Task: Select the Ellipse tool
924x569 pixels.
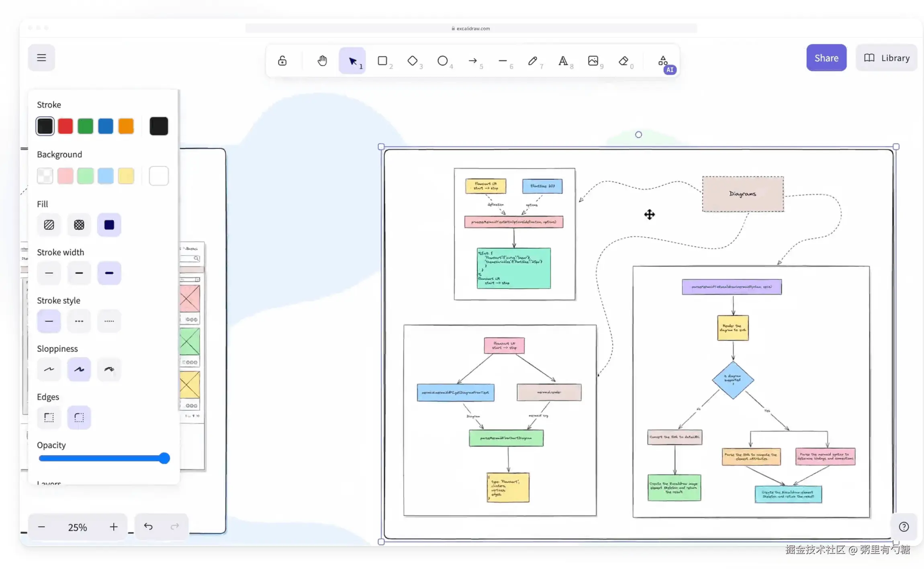Action: [443, 61]
